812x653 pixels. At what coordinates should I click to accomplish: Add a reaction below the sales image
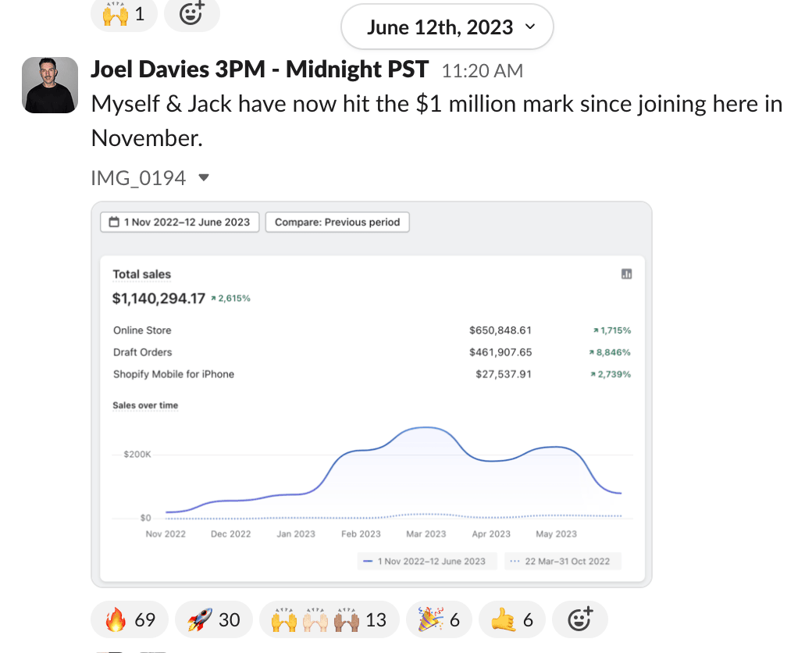579,619
